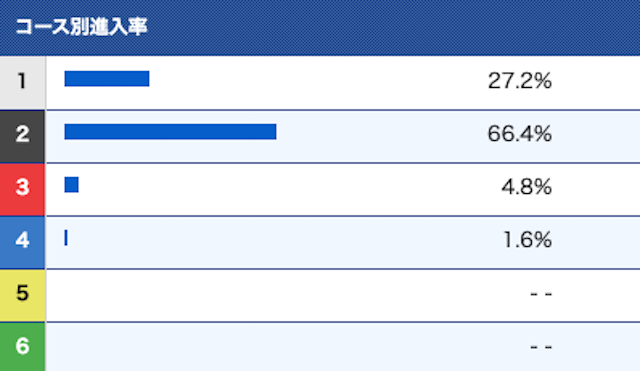Click the blank right side of the blue header
The width and height of the screenshot is (640, 371).
[394, 27]
